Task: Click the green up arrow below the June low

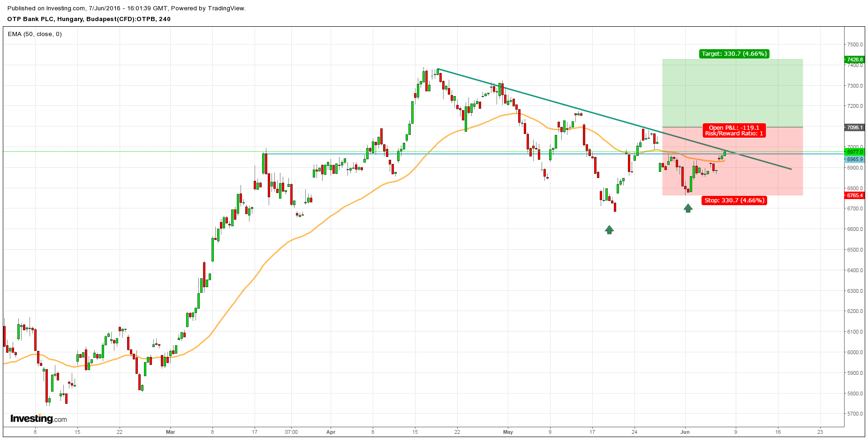Action: click(x=688, y=208)
